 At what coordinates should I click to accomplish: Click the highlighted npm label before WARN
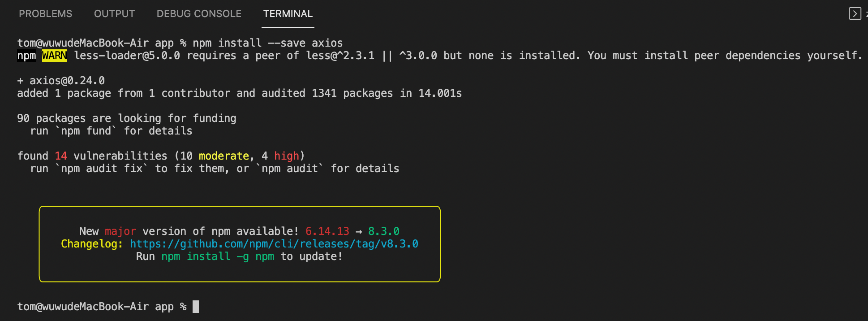point(26,56)
